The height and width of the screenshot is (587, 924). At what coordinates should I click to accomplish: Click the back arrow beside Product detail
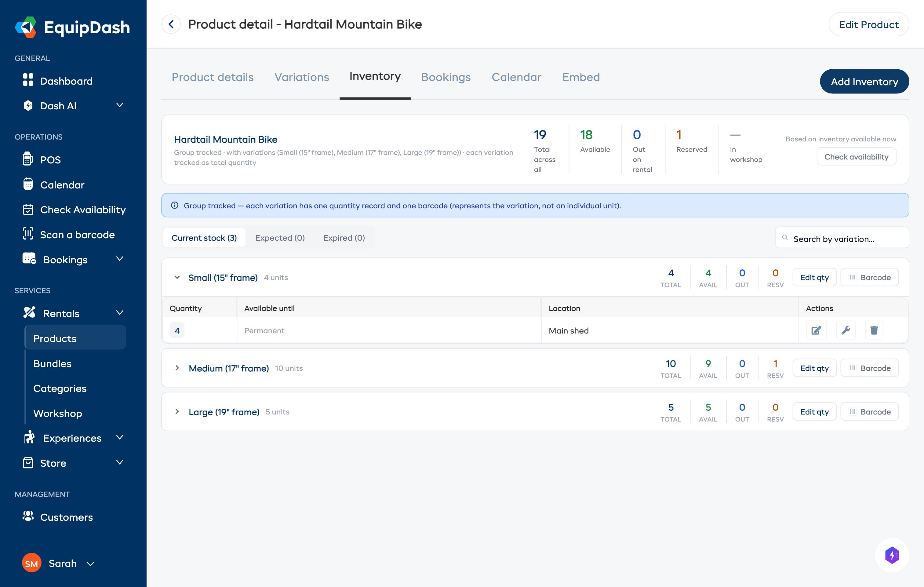tap(171, 24)
